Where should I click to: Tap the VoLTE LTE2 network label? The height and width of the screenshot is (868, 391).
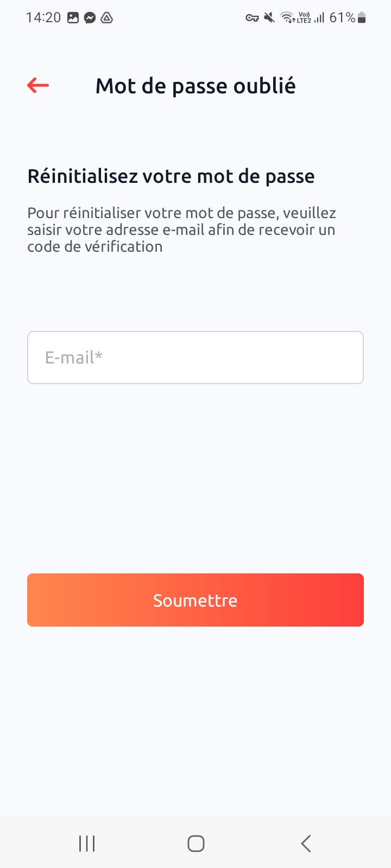click(x=304, y=18)
